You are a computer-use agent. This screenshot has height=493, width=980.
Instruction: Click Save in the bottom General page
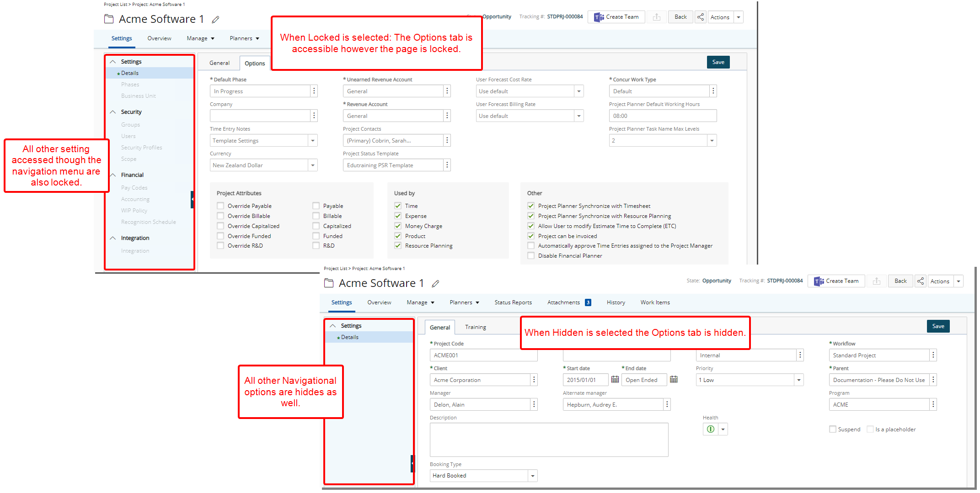tap(938, 326)
